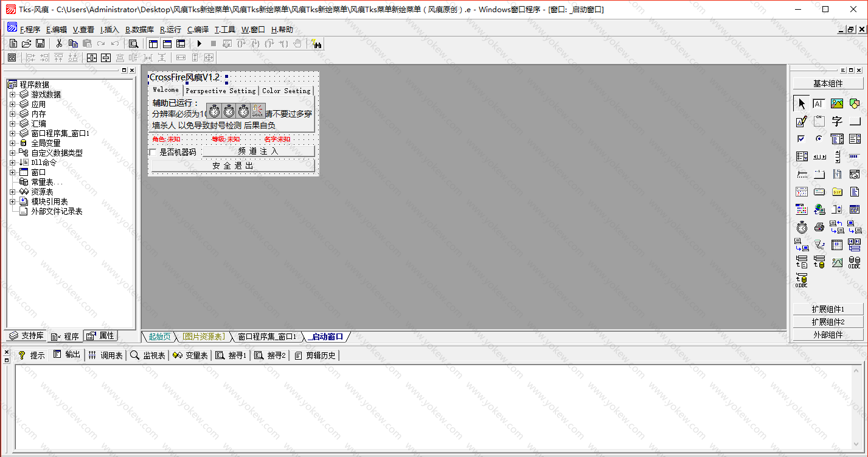Select the picture box component in palette
This screenshot has height=457, width=868.
[x=837, y=104]
